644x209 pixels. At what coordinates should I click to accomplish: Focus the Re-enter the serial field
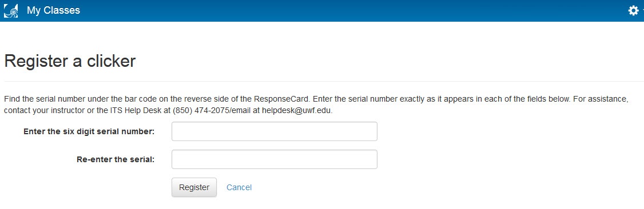275,159
